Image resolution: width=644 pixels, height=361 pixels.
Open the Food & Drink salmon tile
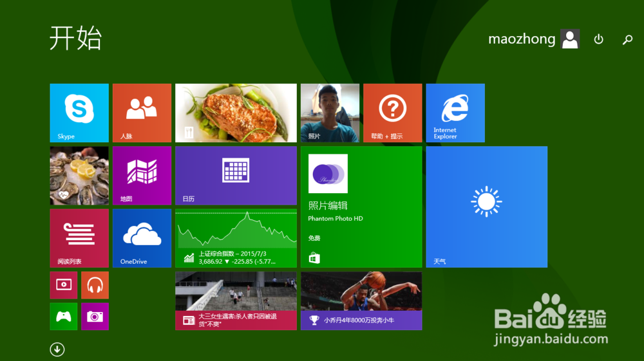(236, 113)
